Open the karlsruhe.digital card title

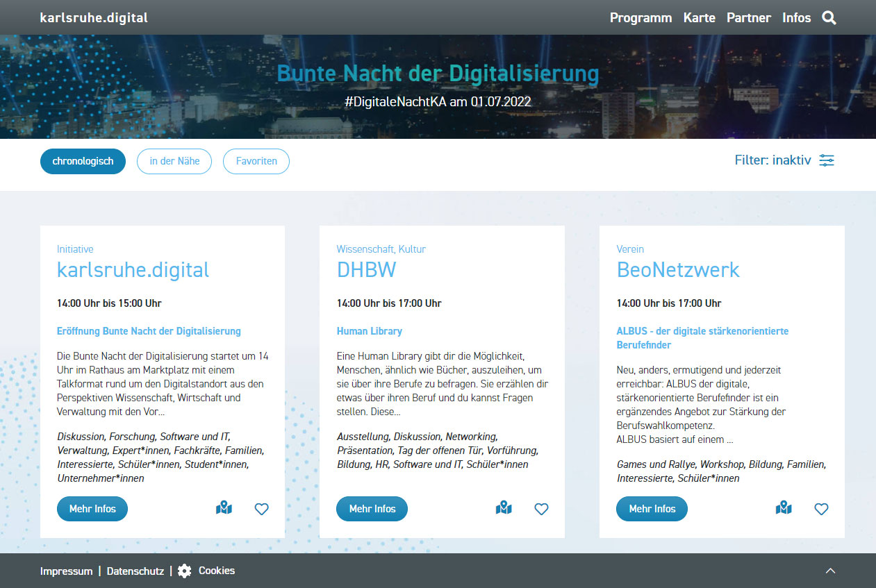tap(133, 270)
